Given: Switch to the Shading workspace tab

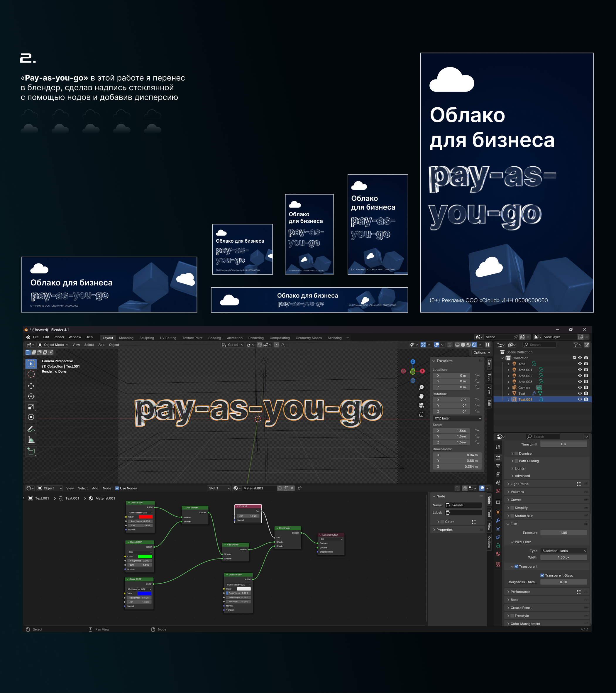Looking at the screenshot, I should click(x=214, y=338).
